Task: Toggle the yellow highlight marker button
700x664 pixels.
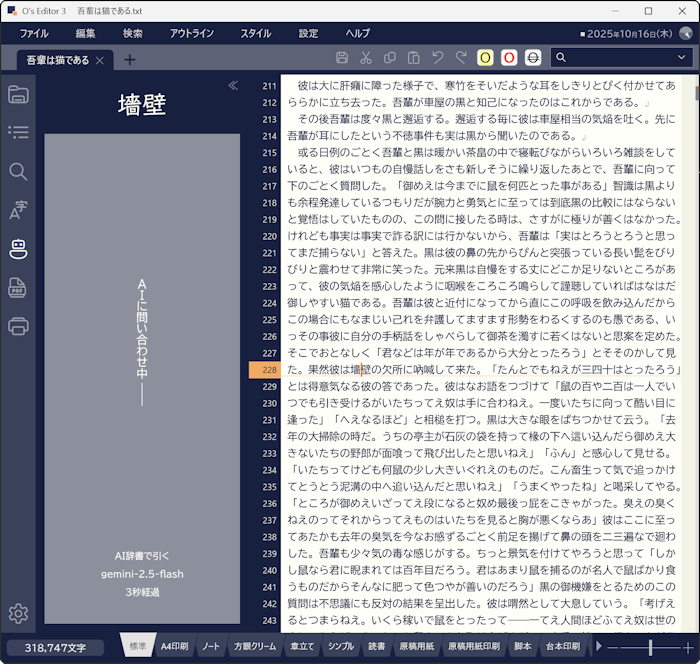Action: pyautogui.click(x=485, y=59)
